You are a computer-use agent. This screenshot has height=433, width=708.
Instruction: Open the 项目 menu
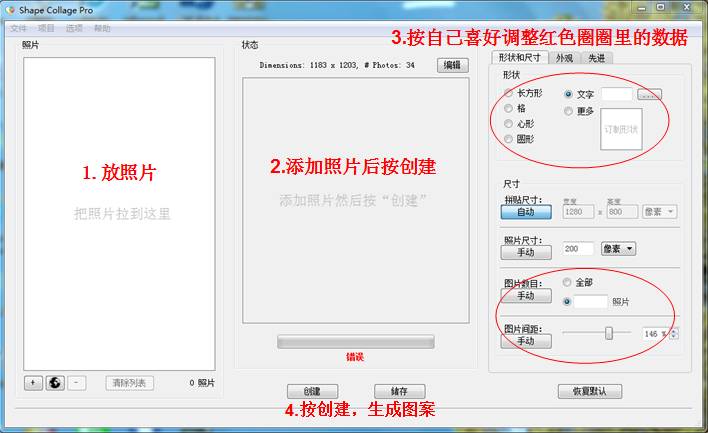coord(46,28)
